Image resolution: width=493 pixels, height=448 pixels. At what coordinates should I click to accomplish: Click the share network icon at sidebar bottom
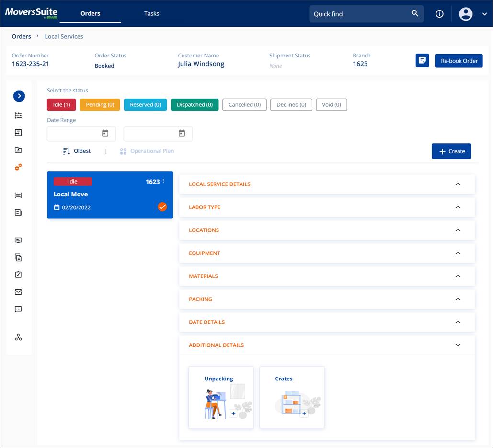[x=18, y=337]
